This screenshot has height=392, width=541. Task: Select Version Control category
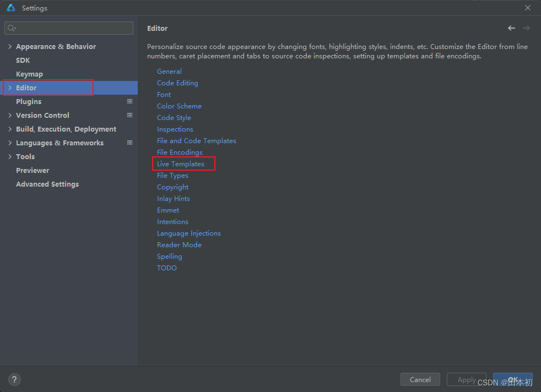(42, 116)
